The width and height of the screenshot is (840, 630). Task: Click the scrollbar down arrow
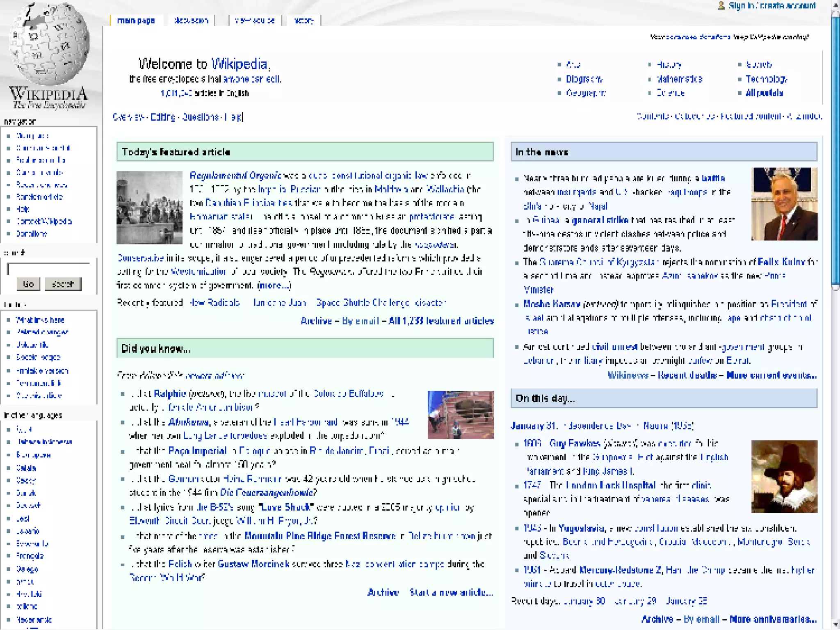tap(835, 624)
